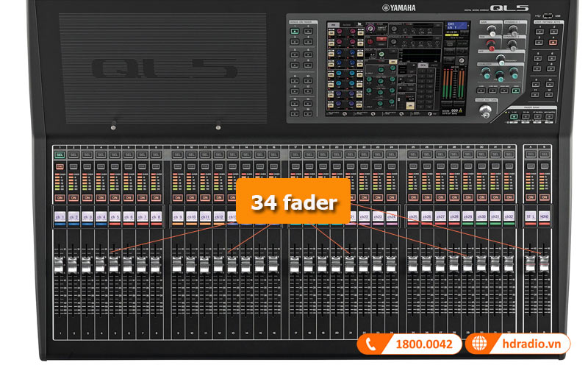Tap the 'ch10' channel name display
Viewport: 588px width, 368px height.
point(191,216)
